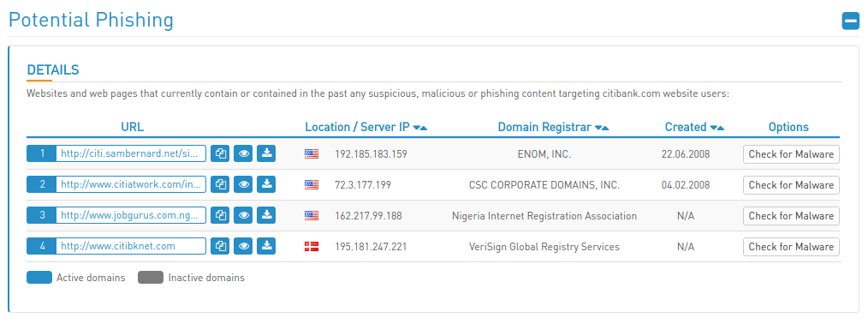Copy URL icon for citibknet.com row
This screenshot has height=324, width=868.
pos(220,246)
